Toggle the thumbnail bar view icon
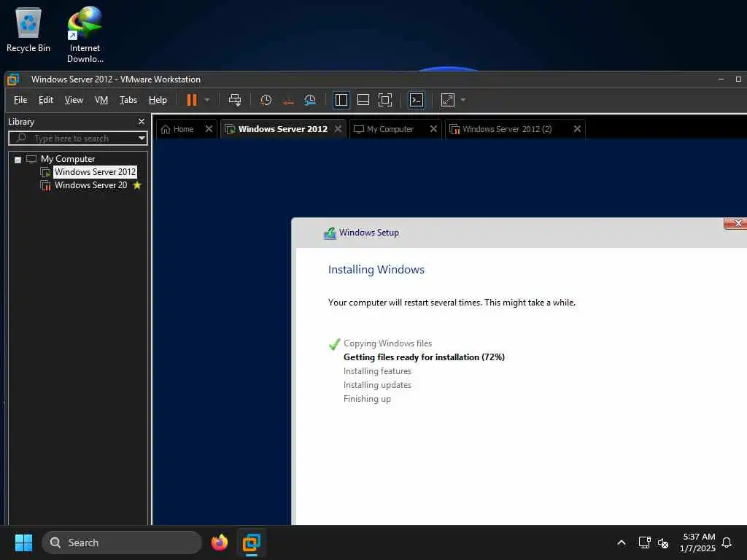Viewport: 747px width, 560px height. tap(363, 100)
